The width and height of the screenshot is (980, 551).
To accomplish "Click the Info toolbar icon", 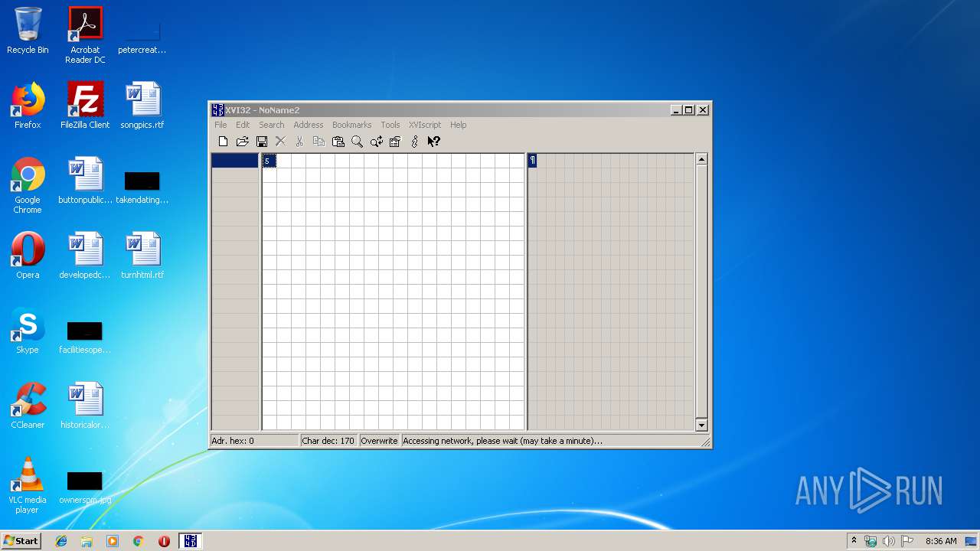I will coord(414,142).
